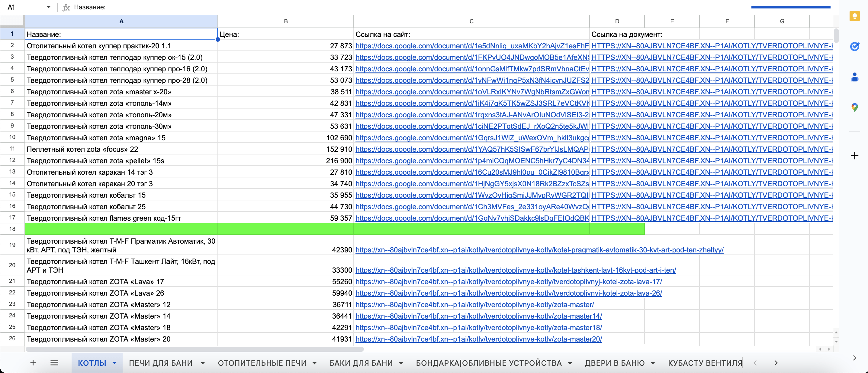This screenshot has height=373, width=868.
Task: Open the zota-master18 link in row 25
Action: coord(478,327)
